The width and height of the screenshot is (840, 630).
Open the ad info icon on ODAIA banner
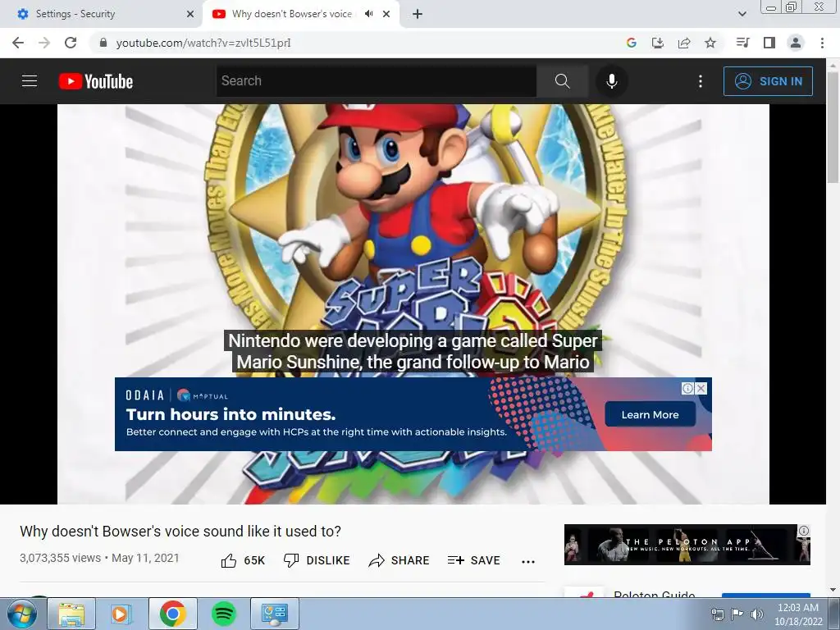(x=688, y=388)
